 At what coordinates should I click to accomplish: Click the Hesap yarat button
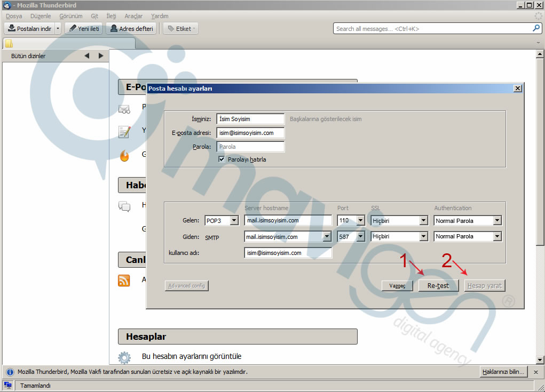coord(485,286)
